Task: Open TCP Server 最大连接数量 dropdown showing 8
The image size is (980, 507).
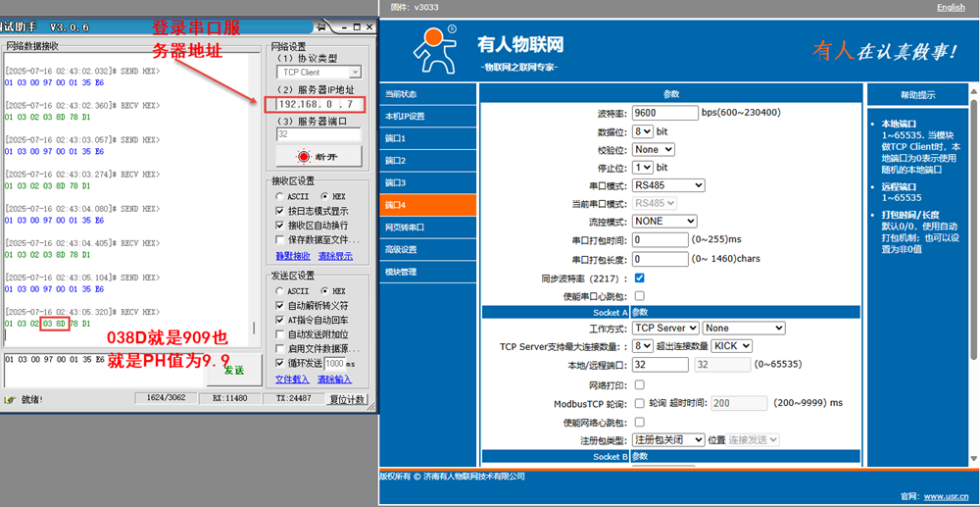Action: pyautogui.click(x=643, y=346)
